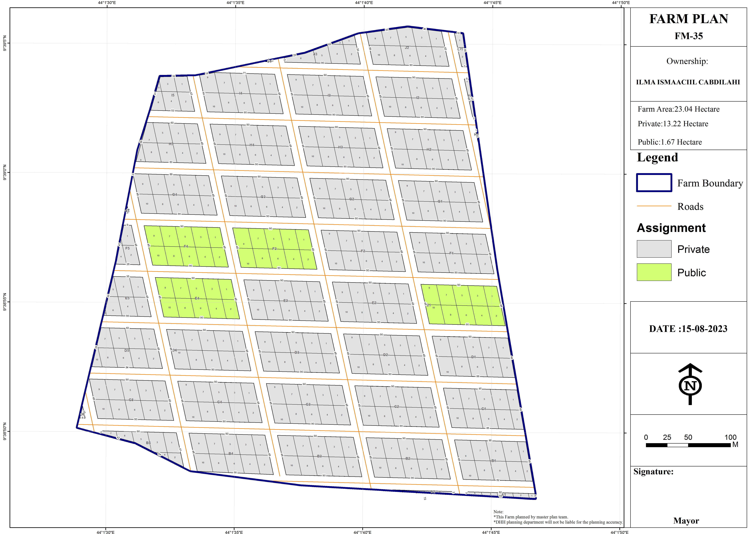Click block label F1

tap(451, 253)
